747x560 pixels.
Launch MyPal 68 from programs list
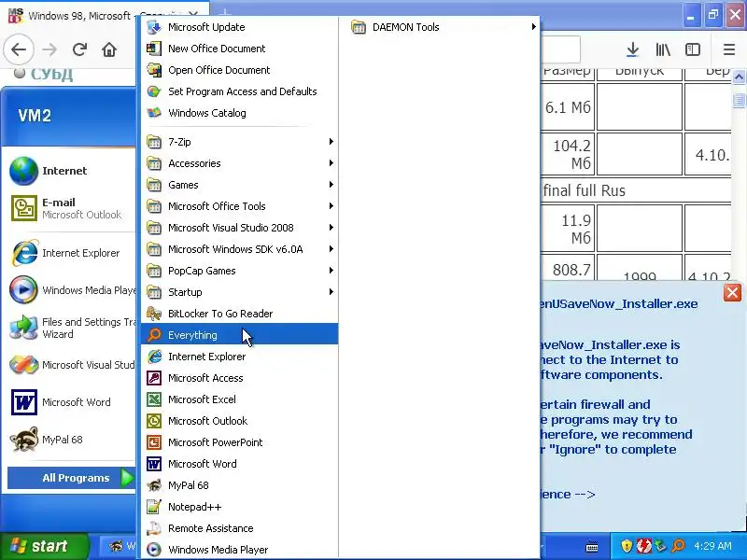(240, 485)
